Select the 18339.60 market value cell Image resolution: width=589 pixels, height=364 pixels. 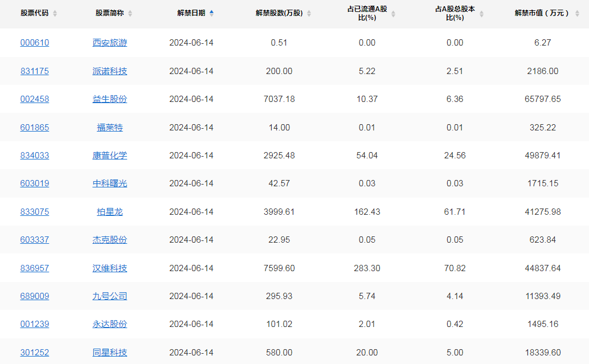pos(543,353)
